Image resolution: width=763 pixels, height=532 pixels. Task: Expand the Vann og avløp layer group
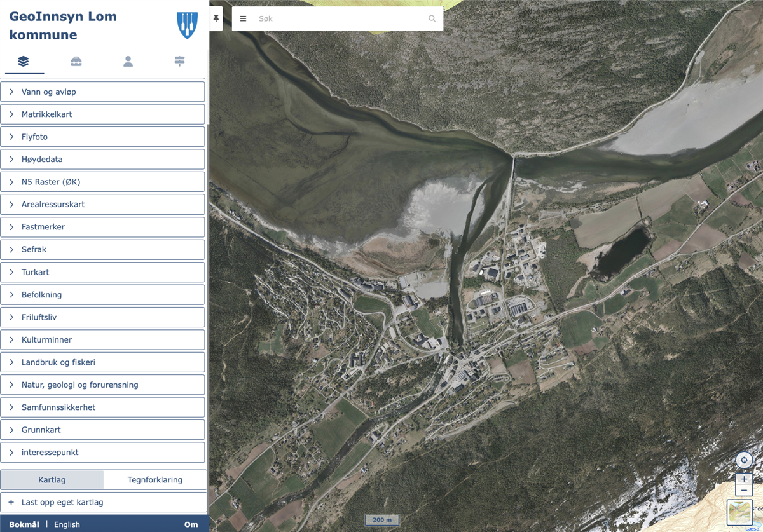point(102,92)
